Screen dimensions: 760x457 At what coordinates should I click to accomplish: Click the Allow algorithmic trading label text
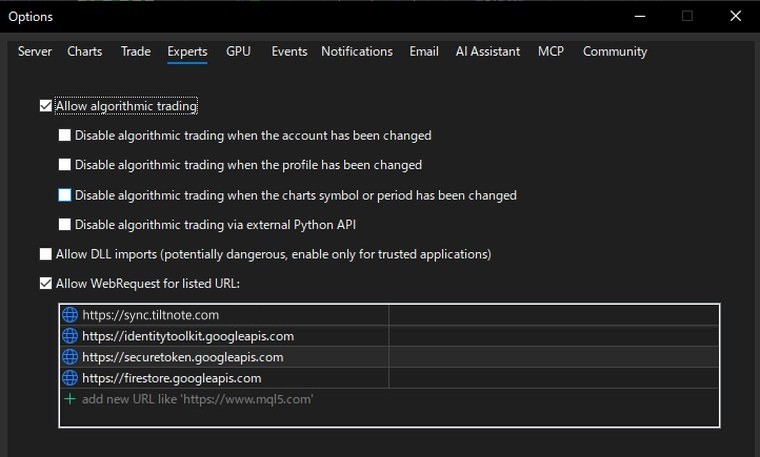point(127,106)
